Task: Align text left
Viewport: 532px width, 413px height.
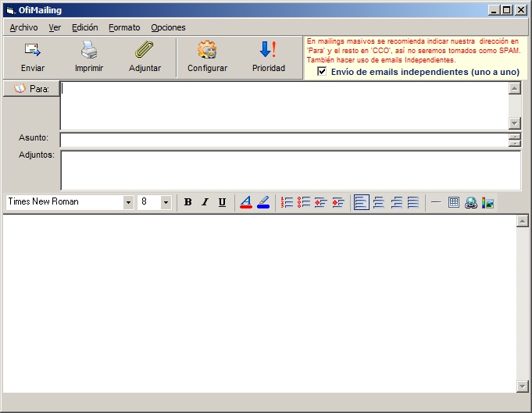Action: [362, 202]
